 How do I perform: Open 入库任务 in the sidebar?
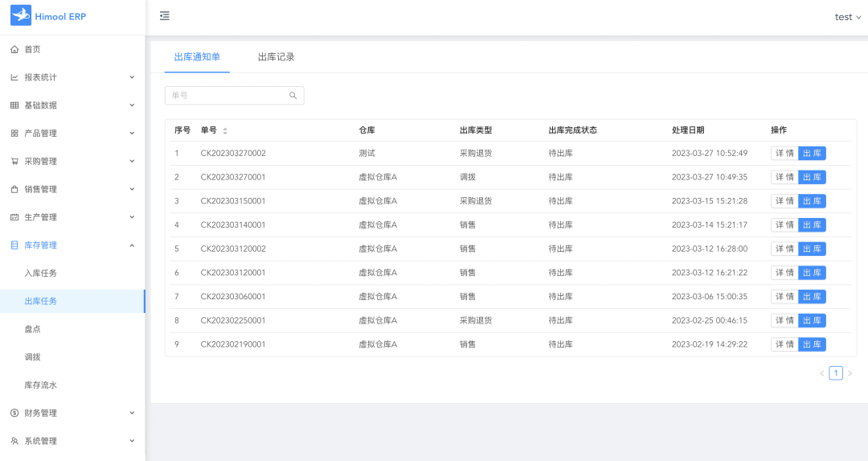(x=41, y=274)
